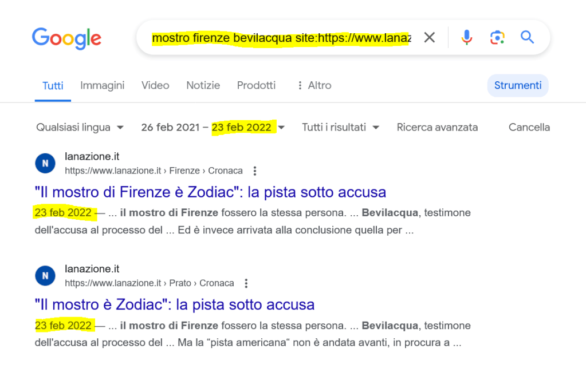This screenshot has height=392, width=586.
Task: Click into the search query text field
Action: pos(281,38)
